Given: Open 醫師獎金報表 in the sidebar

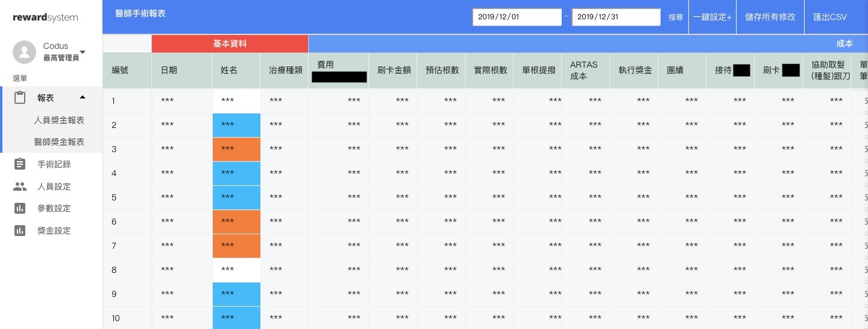Looking at the screenshot, I should pyautogui.click(x=59, y=142).
